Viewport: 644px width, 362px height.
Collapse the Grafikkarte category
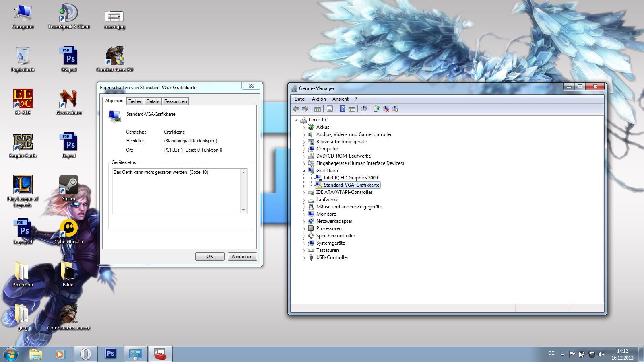pos(304,171)
